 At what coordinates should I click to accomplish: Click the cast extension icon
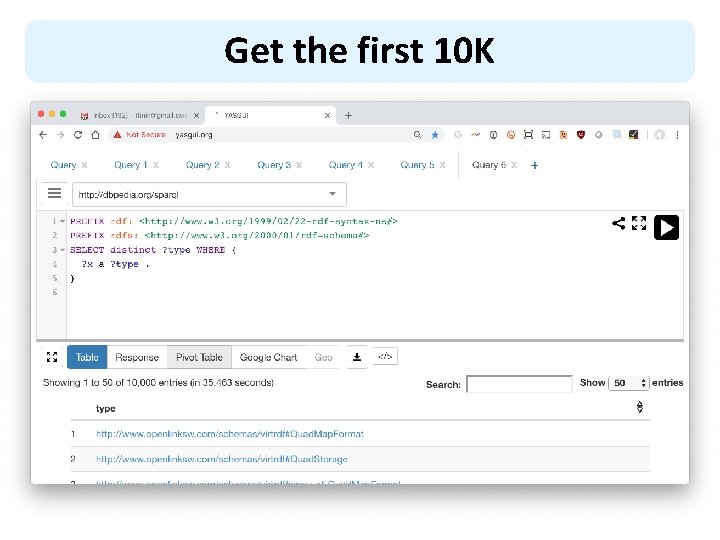[546, 135]
